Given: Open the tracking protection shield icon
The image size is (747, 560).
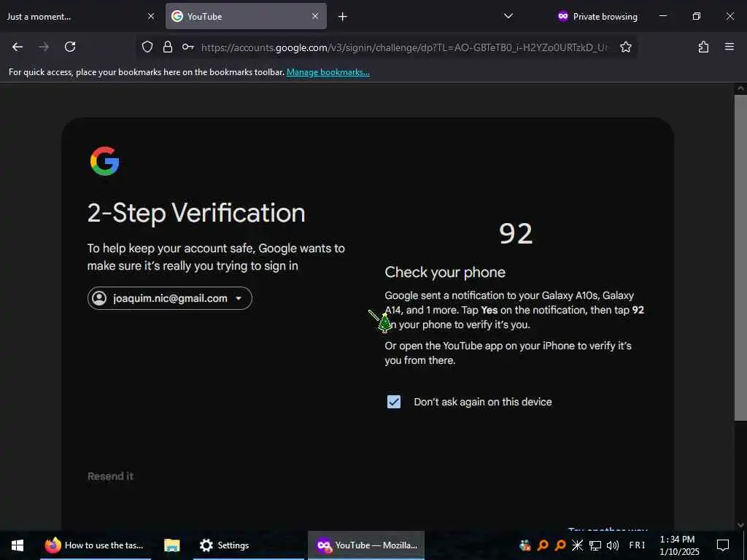Looking at the screenshot, I should coord(147,47).
